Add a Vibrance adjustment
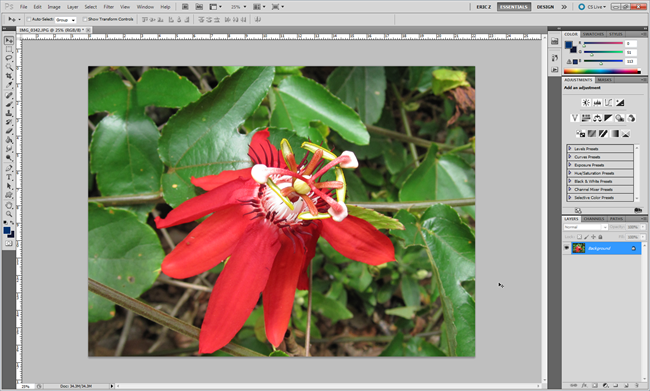This screenshot has width=650, height=391. point(575,118)
